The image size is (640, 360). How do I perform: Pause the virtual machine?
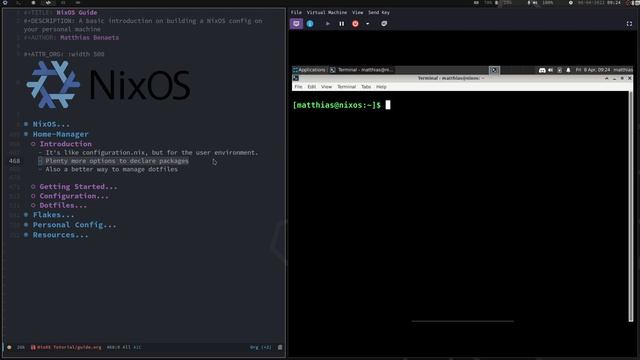click(342, 24)
